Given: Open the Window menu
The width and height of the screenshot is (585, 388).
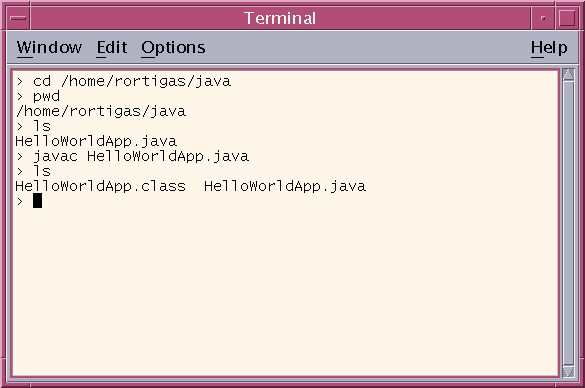Looking at the screenshot, I should click(x=49, y=48).
